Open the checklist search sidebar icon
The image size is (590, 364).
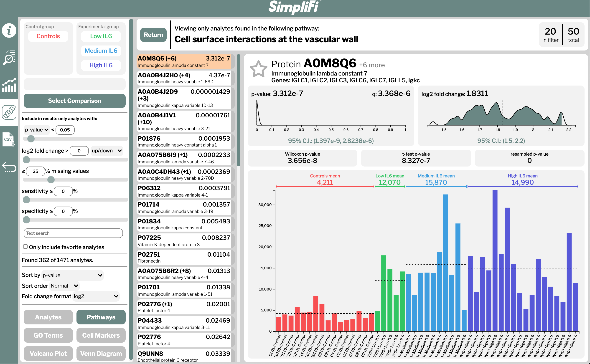(x=9, y=58)
